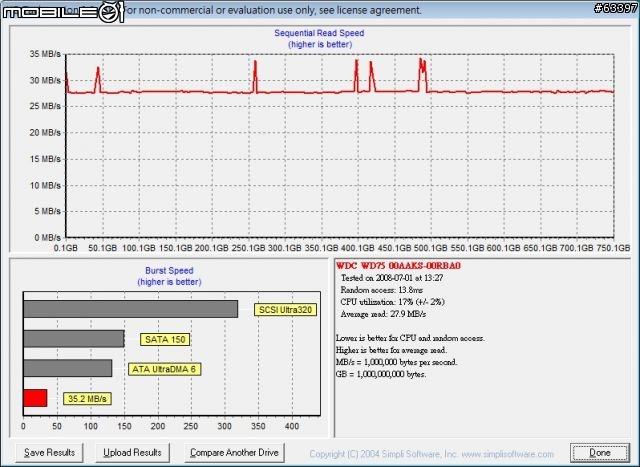Click the 750.1GB axis label
The image size is (640, 467).
tap(613, 248)
